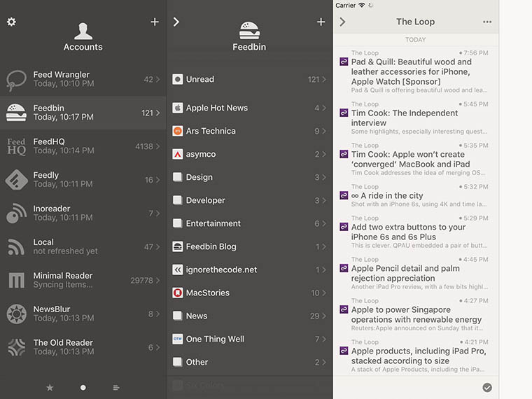Select Local account not refreshed yet
Image resolution: width=532 pixels, height=399 pixels.
click(83, 246)
